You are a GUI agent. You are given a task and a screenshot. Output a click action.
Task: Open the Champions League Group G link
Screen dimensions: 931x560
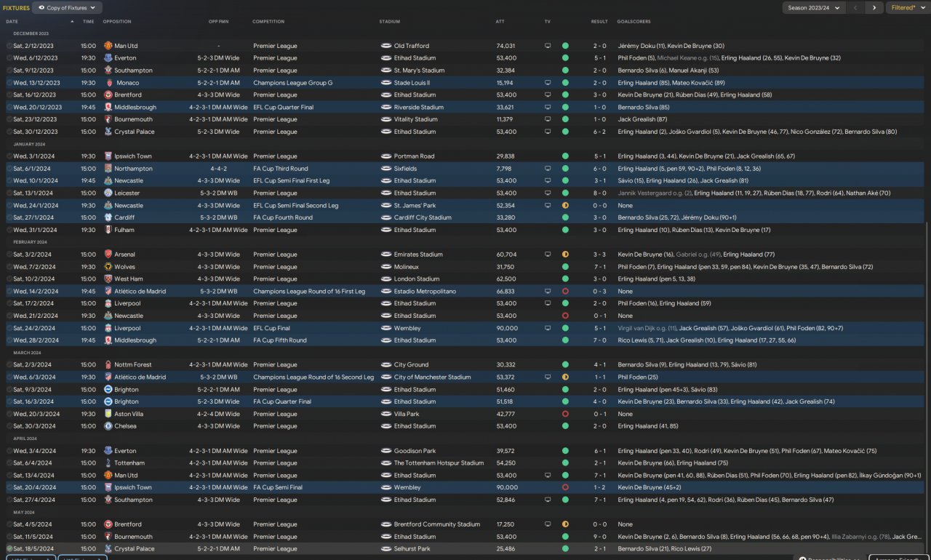coord(292,83)
